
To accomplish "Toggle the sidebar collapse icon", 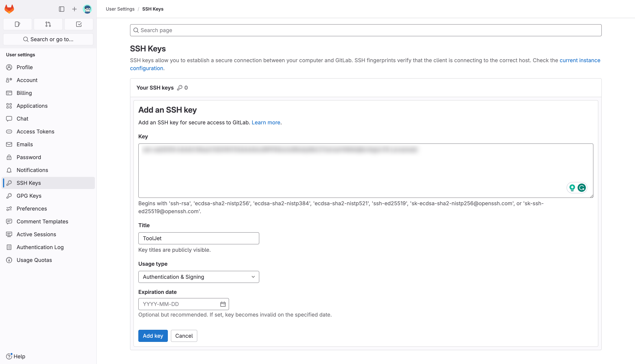I will click(x=61, y=9).
